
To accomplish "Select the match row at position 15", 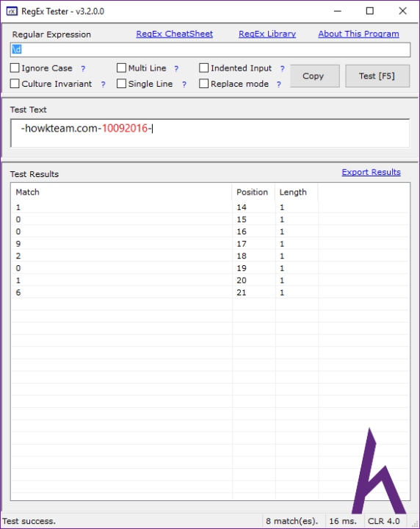I will [210, 219].
